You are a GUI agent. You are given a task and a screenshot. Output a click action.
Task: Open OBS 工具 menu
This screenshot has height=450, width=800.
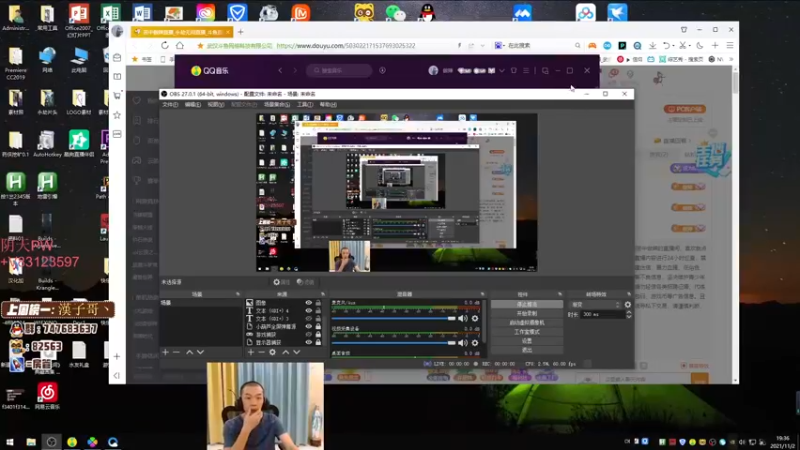(305, 105)
